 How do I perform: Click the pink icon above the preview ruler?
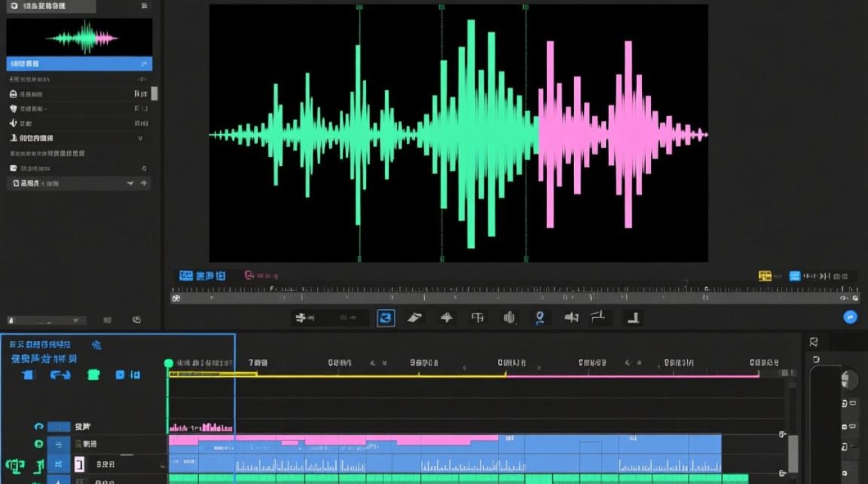[x=249, y=276]
